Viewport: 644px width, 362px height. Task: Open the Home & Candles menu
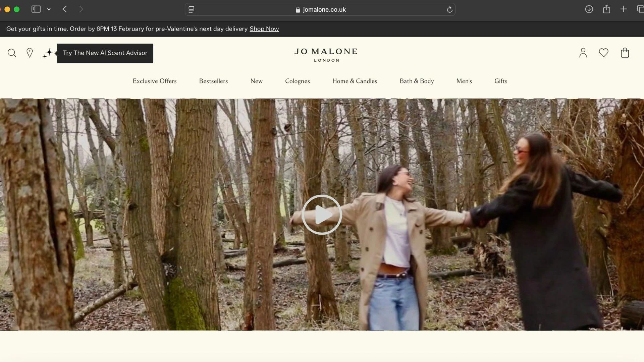point(355,81)
